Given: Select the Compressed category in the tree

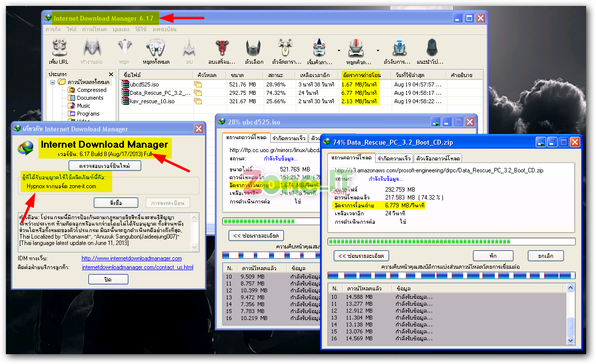Looking at the screenshot, I should click(91, 90).
